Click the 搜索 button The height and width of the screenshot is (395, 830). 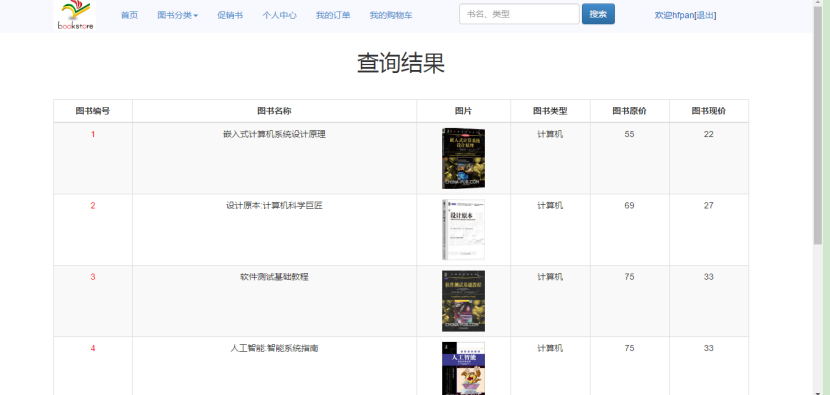tap(598, 14)
